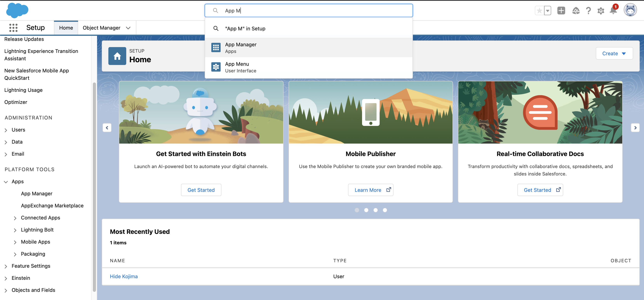
Task: Click the Salesforce Help question mark icon
Action: pos(588,11)
